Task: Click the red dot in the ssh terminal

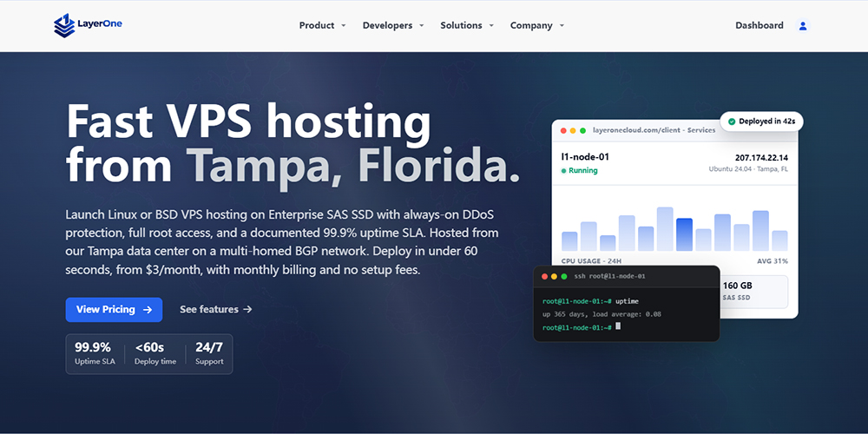Action: click(545, 276)
